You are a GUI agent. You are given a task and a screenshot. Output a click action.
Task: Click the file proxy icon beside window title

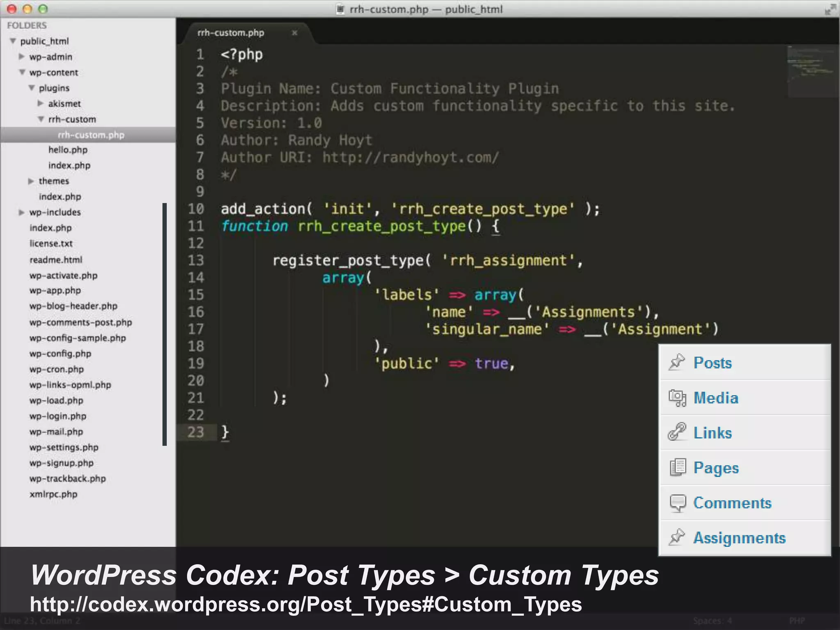pos(340,9)
